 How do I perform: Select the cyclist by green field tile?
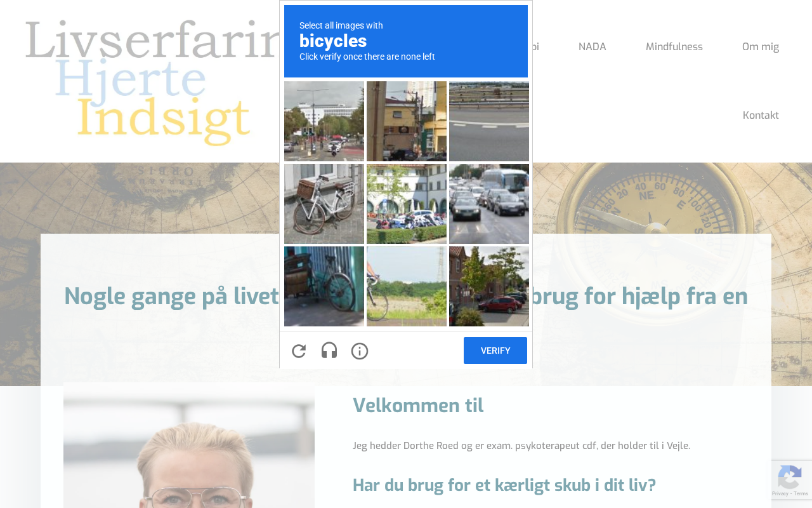point(407,286)
